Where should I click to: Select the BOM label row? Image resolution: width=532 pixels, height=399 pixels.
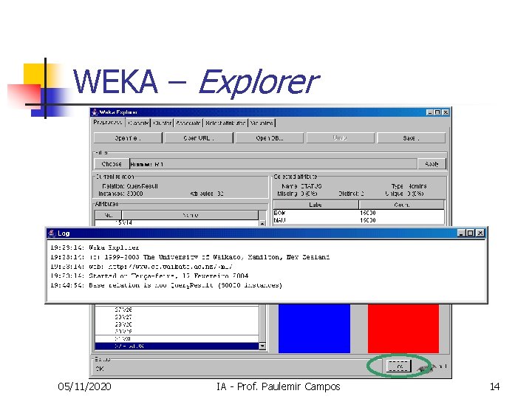[358, 213]
